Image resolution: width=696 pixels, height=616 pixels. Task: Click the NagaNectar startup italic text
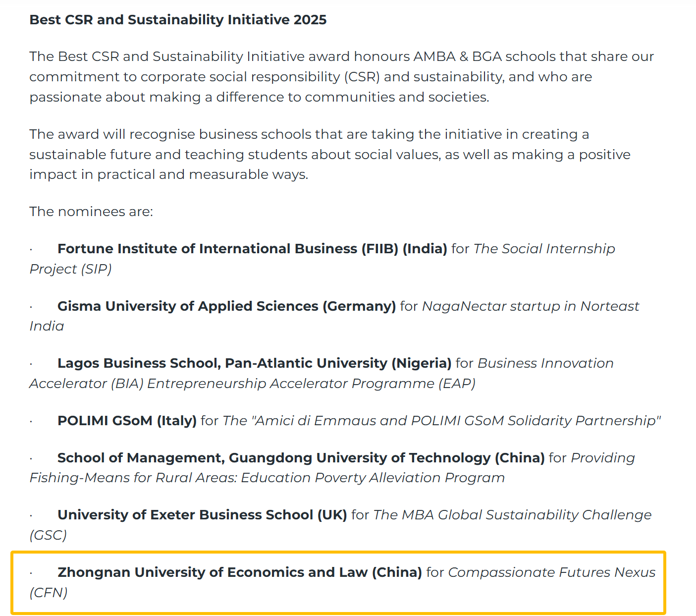click(x=530, y=306)
